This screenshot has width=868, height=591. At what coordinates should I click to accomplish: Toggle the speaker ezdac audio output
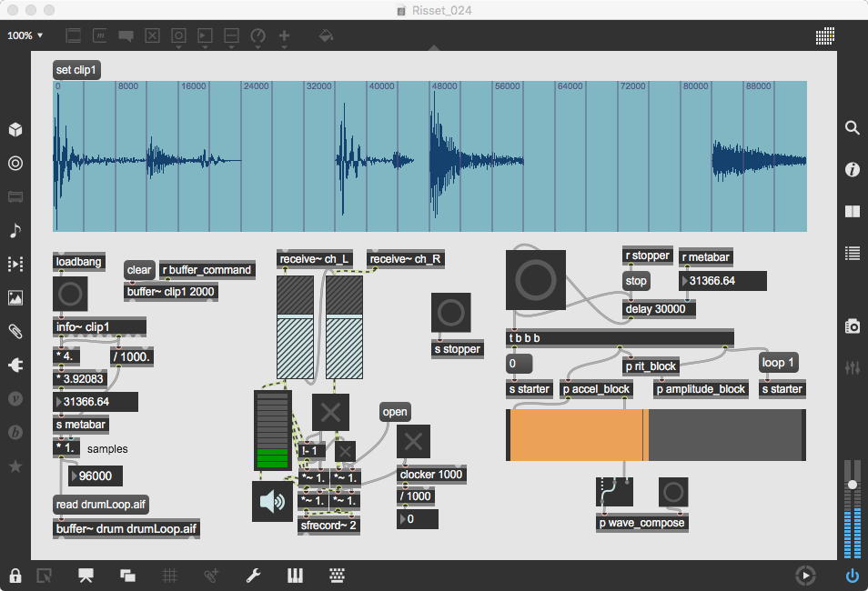click(x=273, y=501)
